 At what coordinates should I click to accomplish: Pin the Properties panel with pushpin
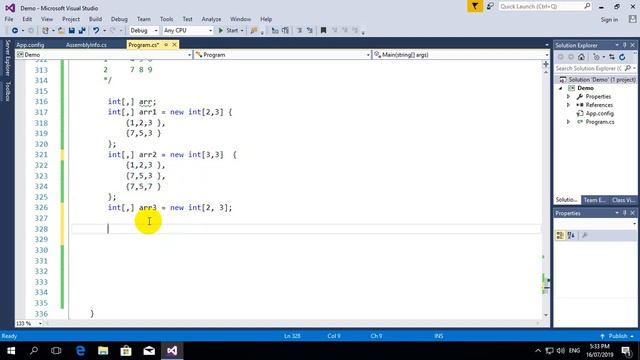pyautogui.click(x=624, y=213)
